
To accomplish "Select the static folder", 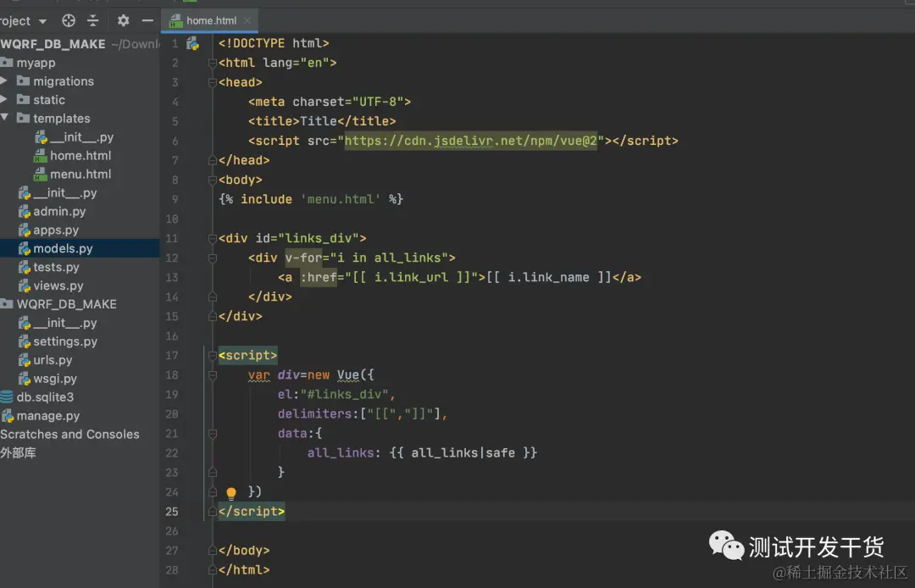I will [x=49, y=100].
